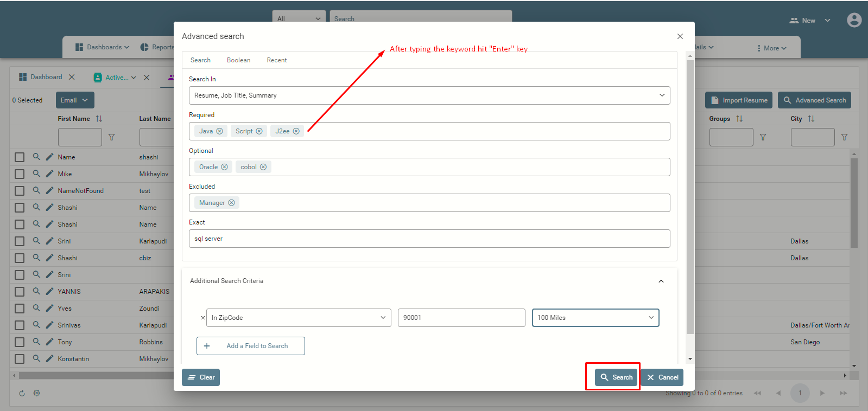Click the First Name column filter icon

[x=111, y=137]
